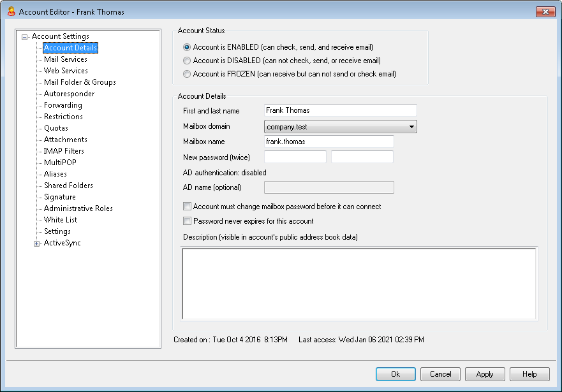Collapse the Account Settings tree node
562x392 pixels.
(24, 37)
